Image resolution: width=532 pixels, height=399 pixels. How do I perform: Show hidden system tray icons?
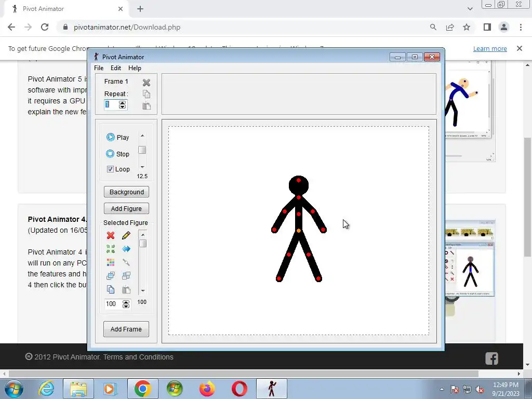tap(442, 389)
